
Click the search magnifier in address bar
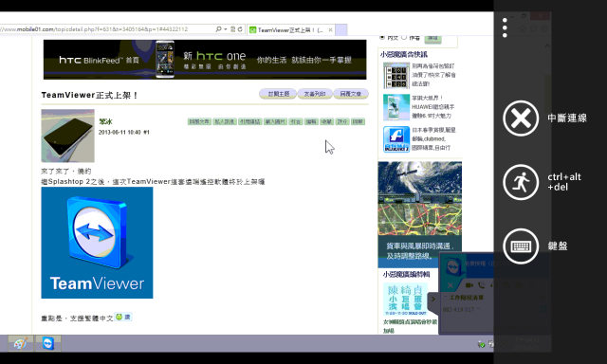pyautogui.click(x=218, y=29)
